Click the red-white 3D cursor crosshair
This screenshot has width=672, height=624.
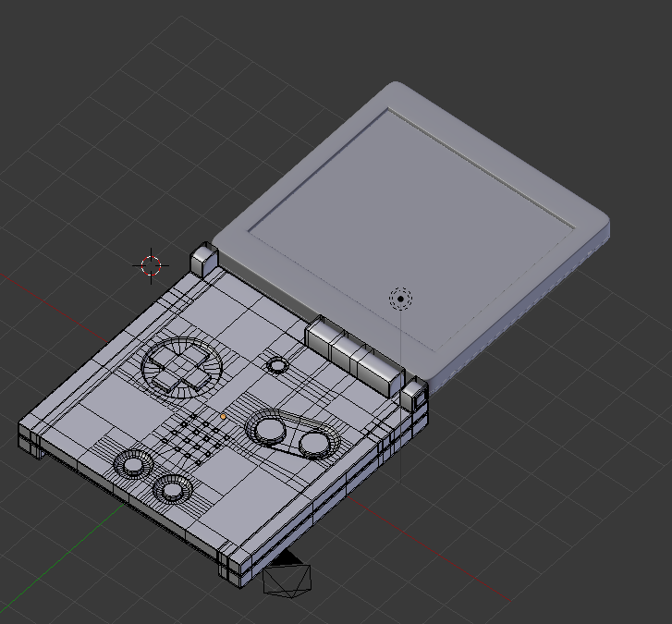coord(151,265)
